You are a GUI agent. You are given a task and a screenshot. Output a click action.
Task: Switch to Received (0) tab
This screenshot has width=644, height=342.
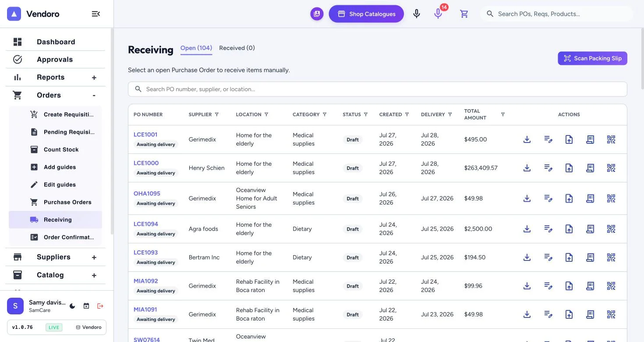[x=237, y=48]
